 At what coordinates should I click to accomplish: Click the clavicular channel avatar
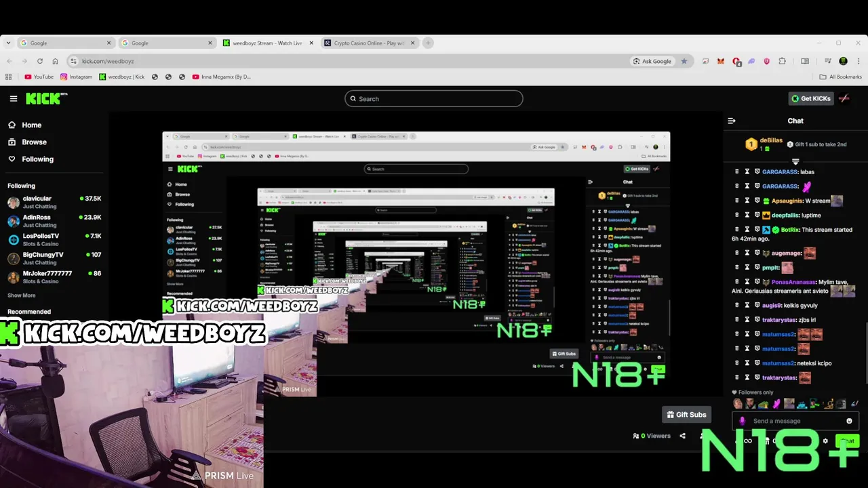14,203
